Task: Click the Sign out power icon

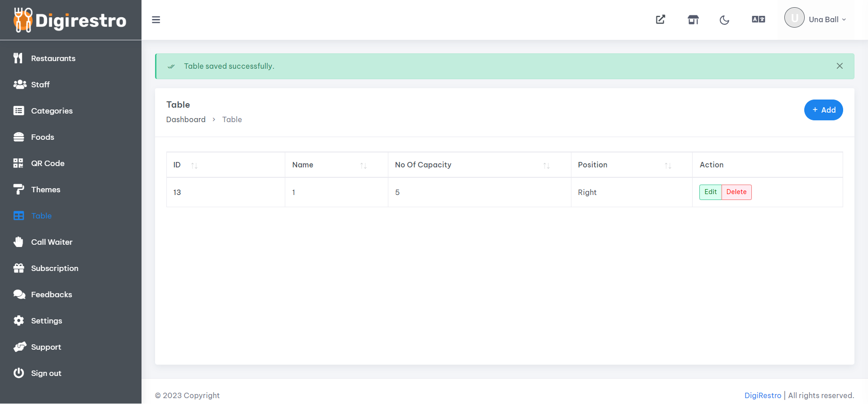Action: (x=19, y=373)
